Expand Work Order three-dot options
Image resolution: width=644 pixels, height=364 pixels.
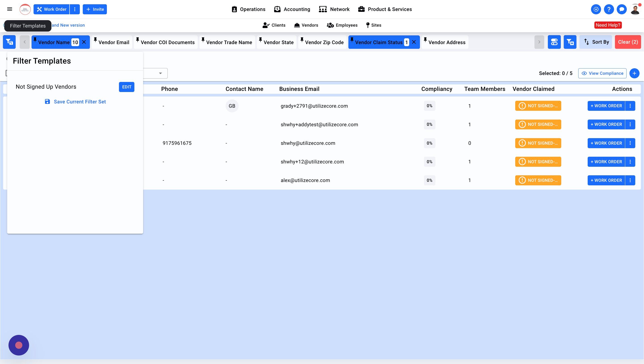click(x=74, y=9)
